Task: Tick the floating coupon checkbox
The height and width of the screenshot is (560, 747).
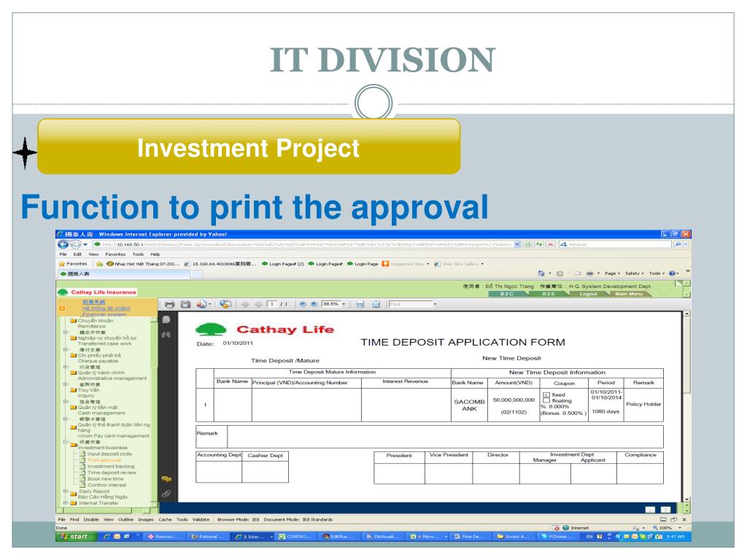Action: click(x=546, y=400)
